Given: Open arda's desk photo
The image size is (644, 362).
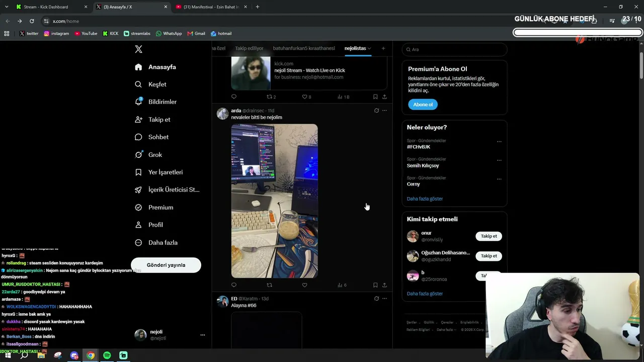Looking at the screenshot, I should (x=274, y=201).
